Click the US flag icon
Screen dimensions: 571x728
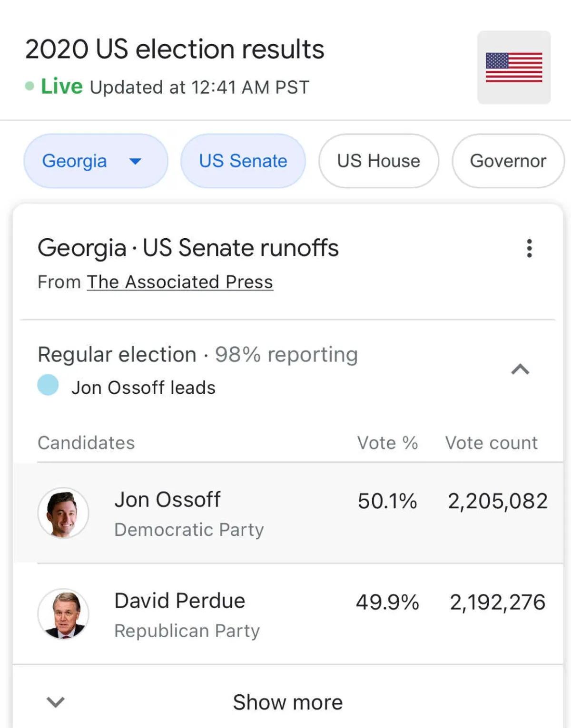[x=514, y=68]
